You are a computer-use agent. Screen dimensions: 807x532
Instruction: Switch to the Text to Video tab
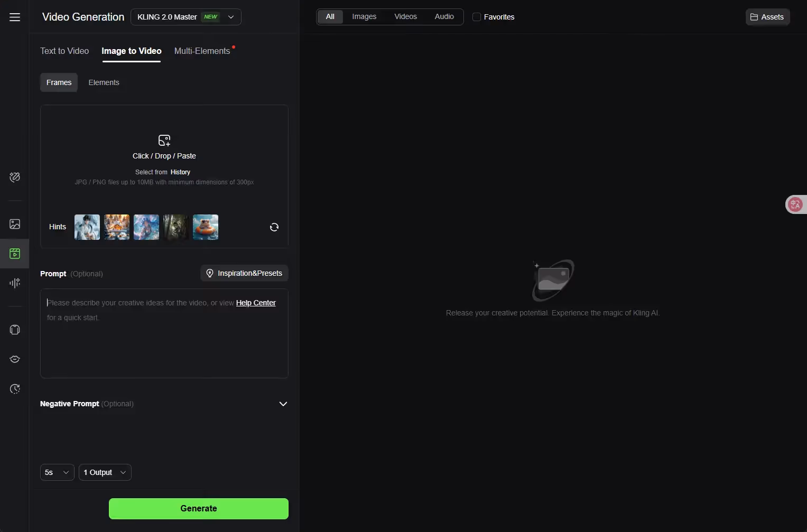point(64,51)
